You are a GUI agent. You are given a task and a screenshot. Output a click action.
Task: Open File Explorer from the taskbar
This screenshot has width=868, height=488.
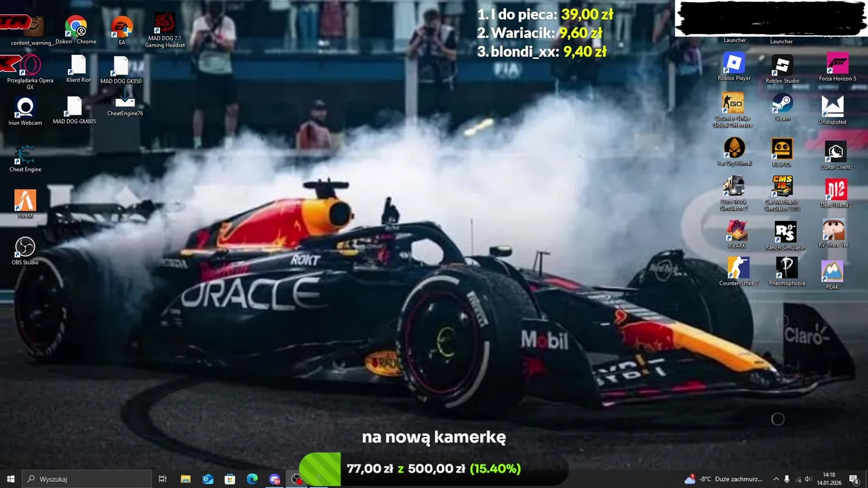coord(186,479)
